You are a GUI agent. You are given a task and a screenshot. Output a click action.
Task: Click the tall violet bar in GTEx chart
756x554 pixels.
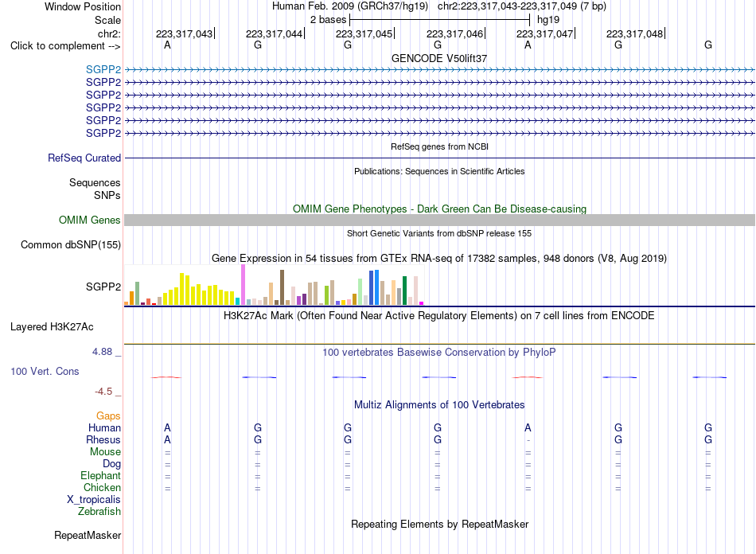(x=244, y=284)
